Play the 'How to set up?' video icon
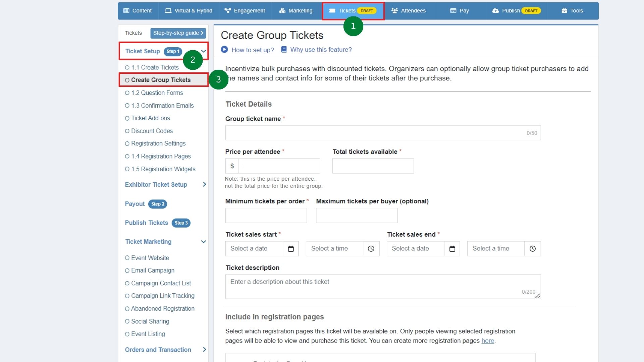 pos(224,50)
